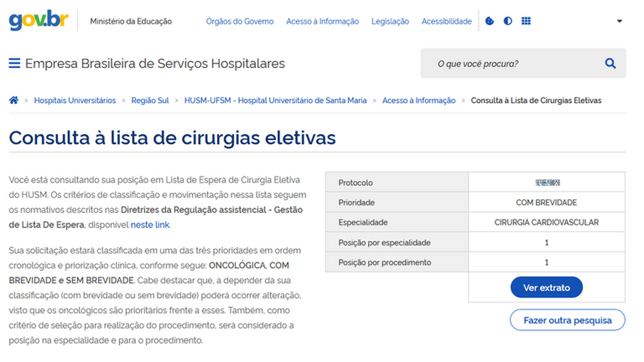Viewport: 644px width, 362px height.
Task: Go to home via breadcrumb house icon
Action: point(14,101)
